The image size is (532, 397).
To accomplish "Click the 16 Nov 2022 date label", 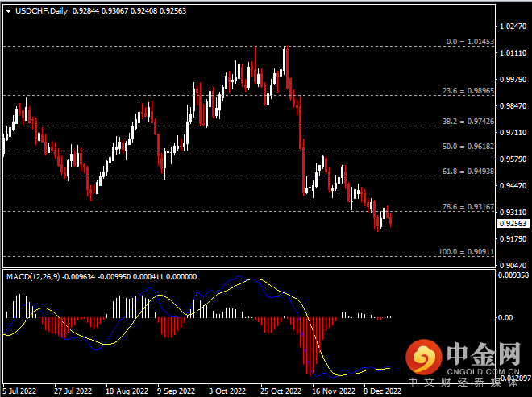I will 332,390.
